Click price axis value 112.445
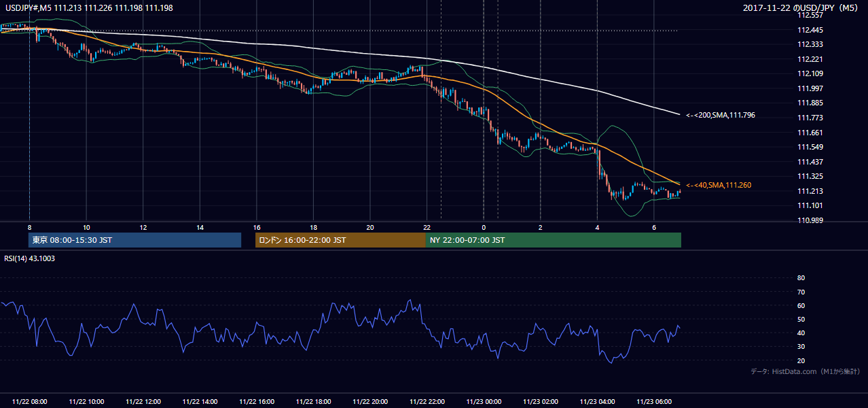 (810, 30)
